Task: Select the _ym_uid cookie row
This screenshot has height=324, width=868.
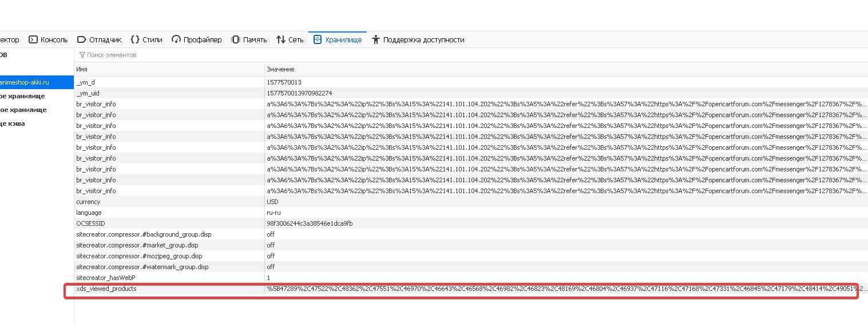Action: coord(471,93)
